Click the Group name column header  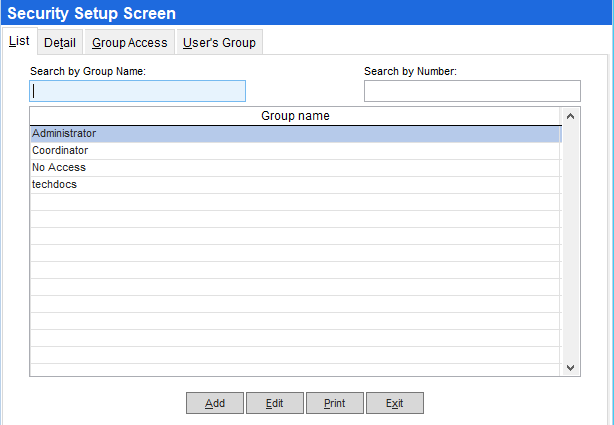pyautogui.click(x=296, y=116)
